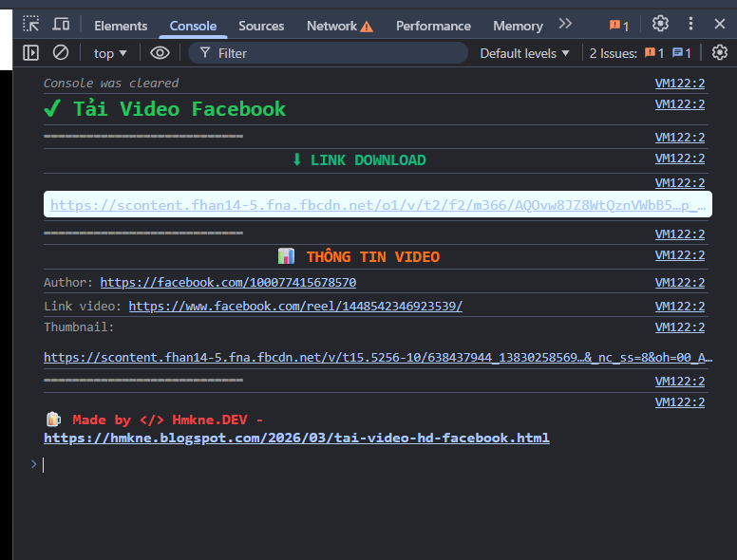Image resolution: width=737 pixels, height=560 pixels.
Task: Open the Performance tab
Action: (x=433, y=26)
